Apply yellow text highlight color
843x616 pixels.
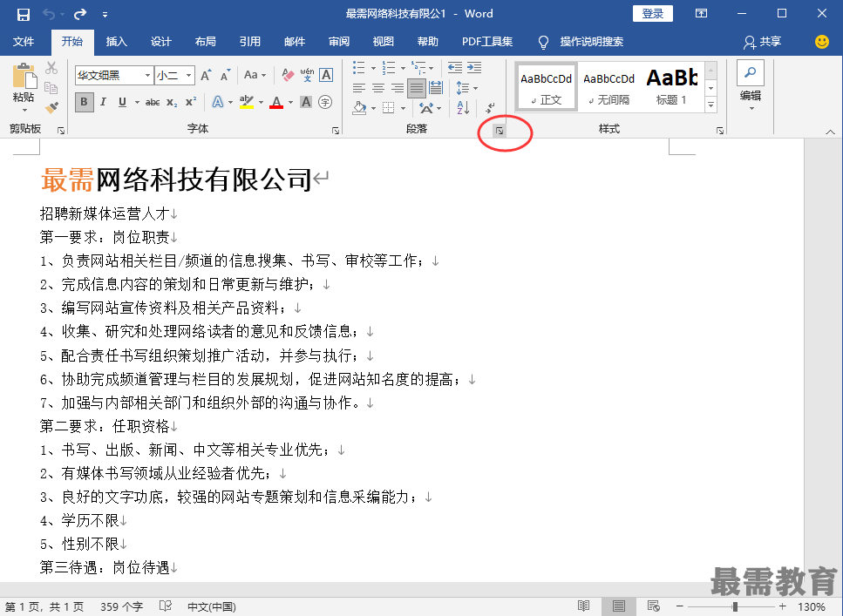coord(246,102)
